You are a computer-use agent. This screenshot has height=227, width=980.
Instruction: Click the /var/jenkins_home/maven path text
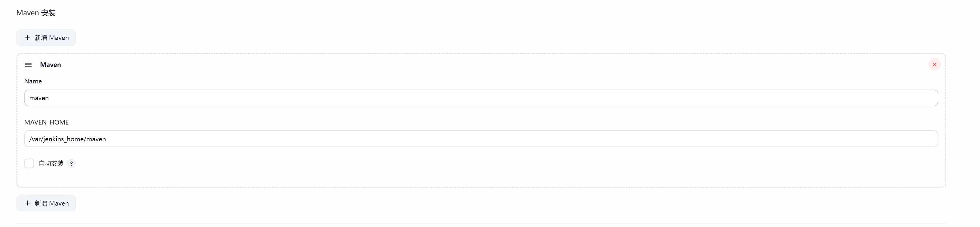(x=68, y=139)
